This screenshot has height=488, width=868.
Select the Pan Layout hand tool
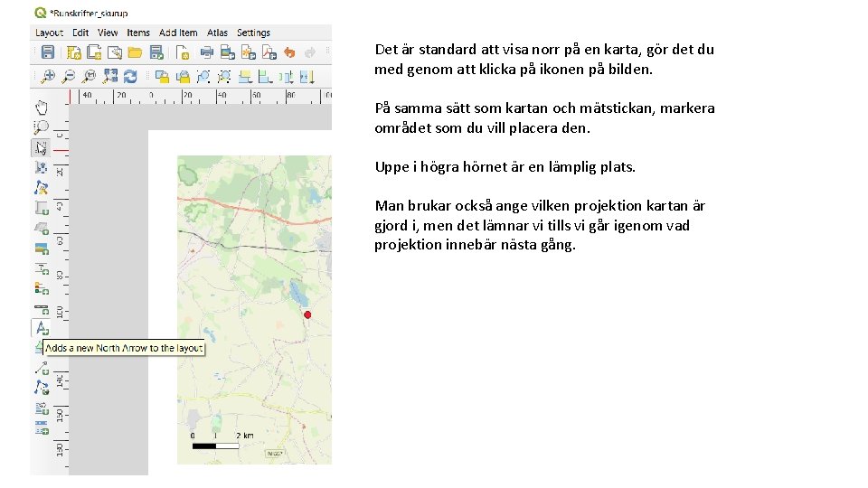pyautogui.click(x=42, y=107)
